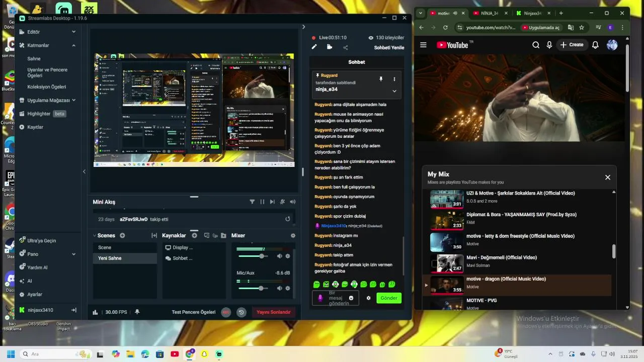Open YouTube hamburger guide menu
Viewport: 644px width, 362px height.
click(x=423, y=45)
